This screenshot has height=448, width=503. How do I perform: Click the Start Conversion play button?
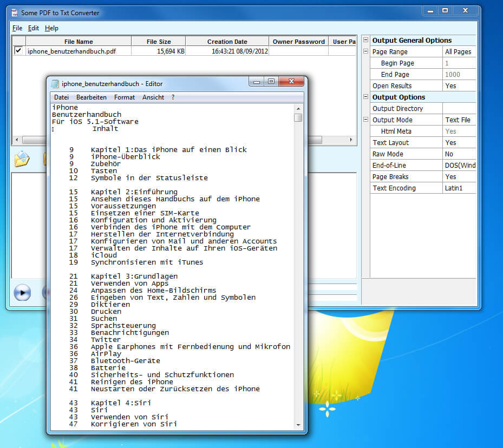coord(22,293)
